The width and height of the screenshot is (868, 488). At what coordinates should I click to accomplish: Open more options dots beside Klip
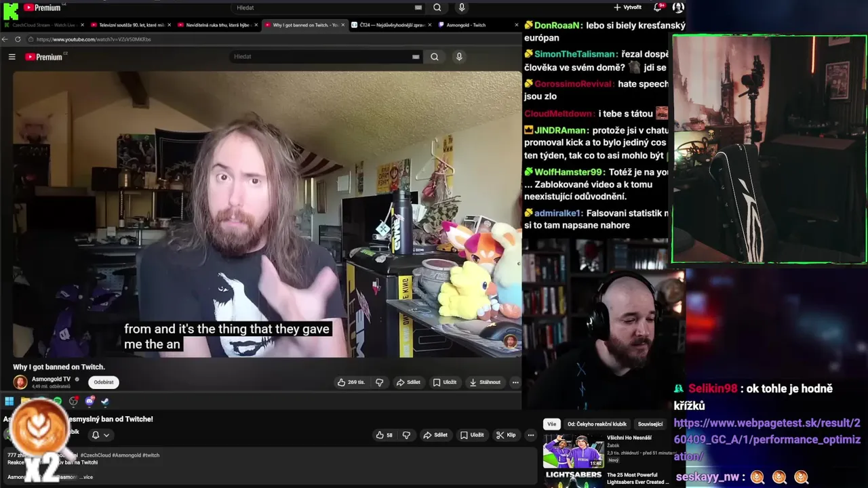531,435
